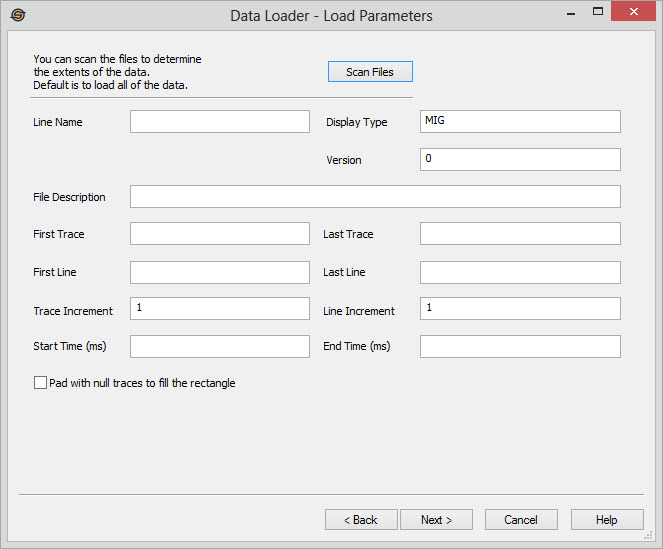Click the First Trace input field
This screenshot has width=663, height=549.
click(x=220, y=234)
